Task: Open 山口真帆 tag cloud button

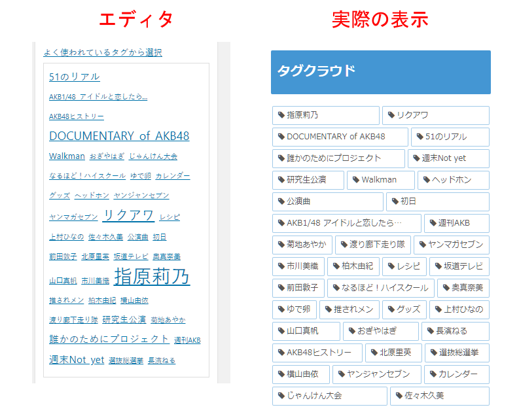Action: 306,331
